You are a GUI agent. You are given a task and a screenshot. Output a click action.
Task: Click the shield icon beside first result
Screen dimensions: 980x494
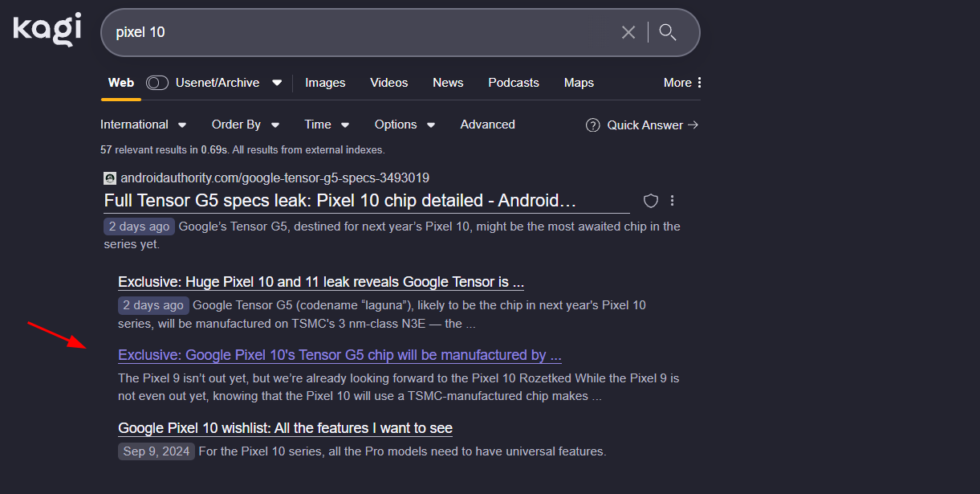click(651, 201)
